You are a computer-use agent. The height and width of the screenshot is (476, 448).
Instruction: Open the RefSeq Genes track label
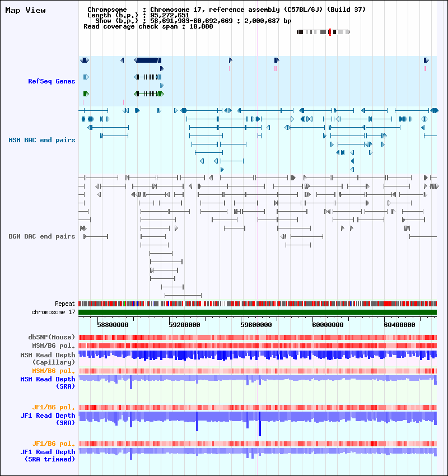[x=52, y=81]
